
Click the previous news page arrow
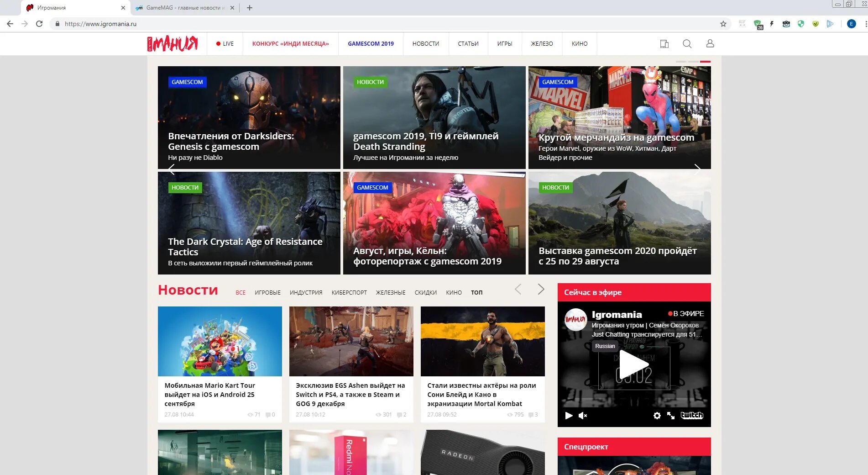[x=518, y=289]
